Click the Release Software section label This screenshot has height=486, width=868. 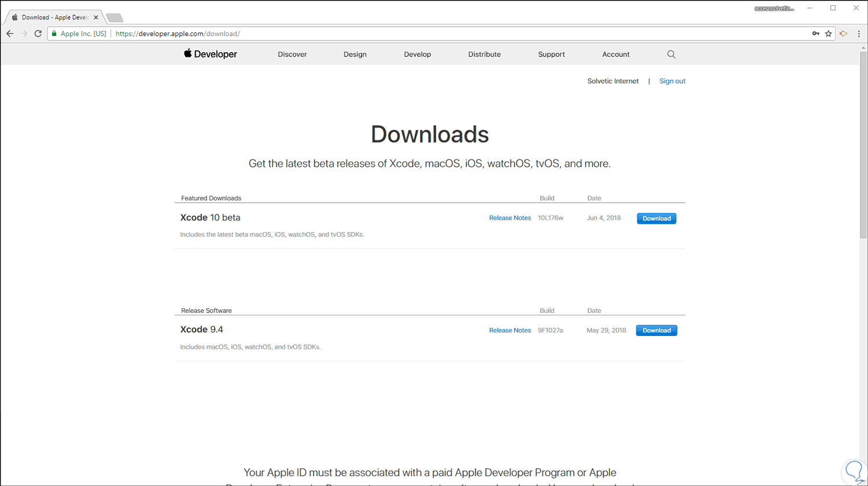(207, 310)
